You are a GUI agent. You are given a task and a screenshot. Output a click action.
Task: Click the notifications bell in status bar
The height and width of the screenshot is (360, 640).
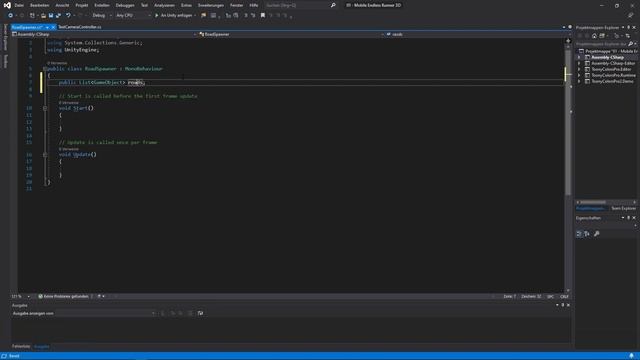(x=631, y=356)
